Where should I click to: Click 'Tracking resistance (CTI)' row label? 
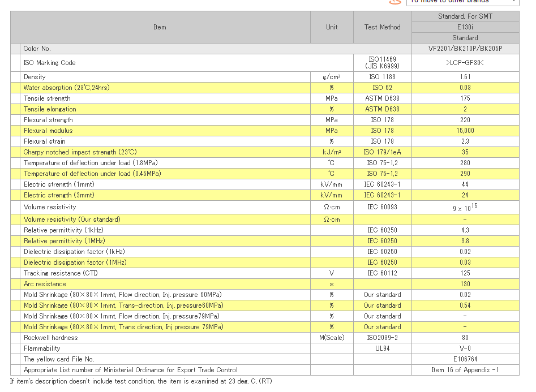click(x=61, y=273)
